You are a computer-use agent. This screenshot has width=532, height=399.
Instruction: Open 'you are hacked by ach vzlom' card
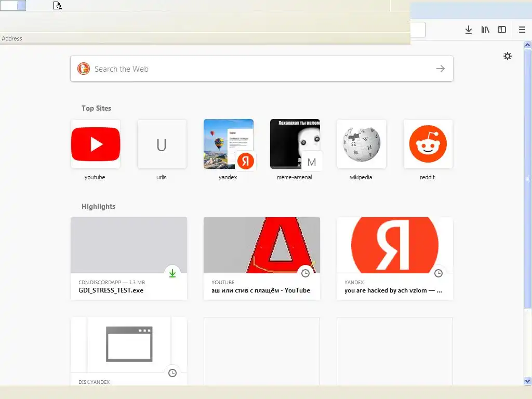[x=395, y=259]
